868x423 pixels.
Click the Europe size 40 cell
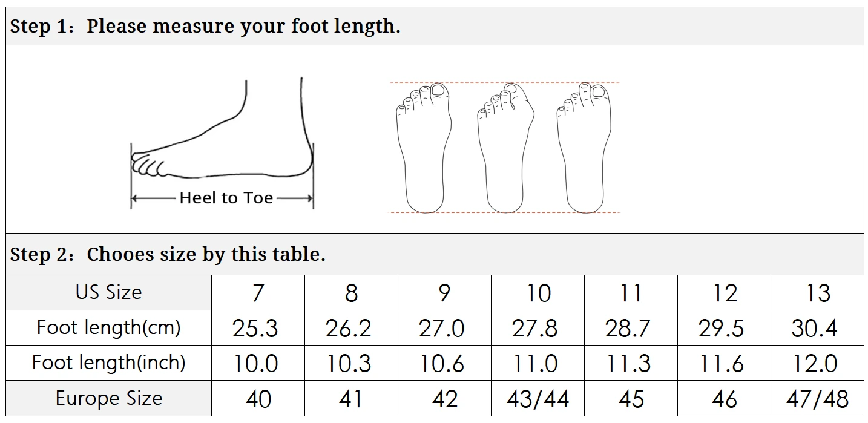pos(258,399)
